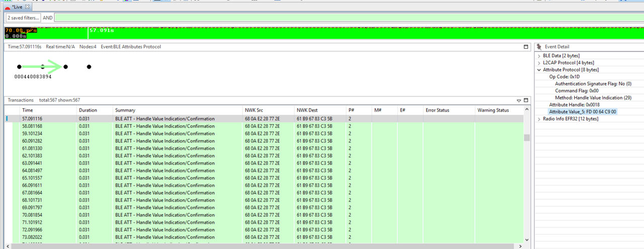This screenshot has width=644, height=249.
Task: Expand BLE Data [2 bytes] node
Action: pyautogui.click(x=539, y=55)
